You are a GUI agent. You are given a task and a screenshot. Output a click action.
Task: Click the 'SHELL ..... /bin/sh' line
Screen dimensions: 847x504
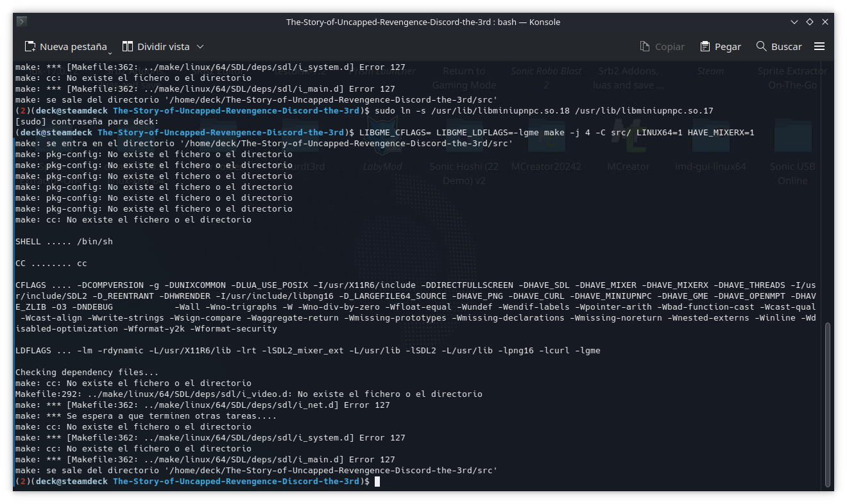pyautogui.click(x=64, y=242)
